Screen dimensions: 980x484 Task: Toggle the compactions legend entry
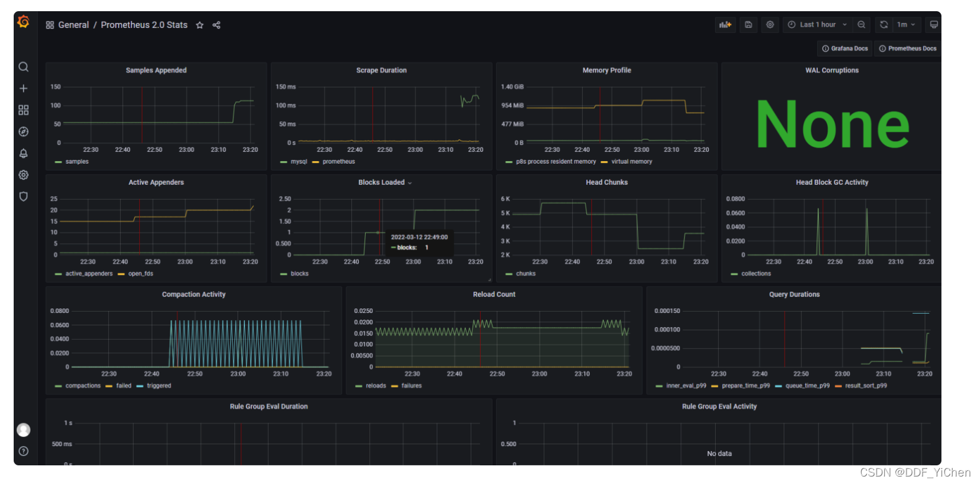(x=83, y=386)
